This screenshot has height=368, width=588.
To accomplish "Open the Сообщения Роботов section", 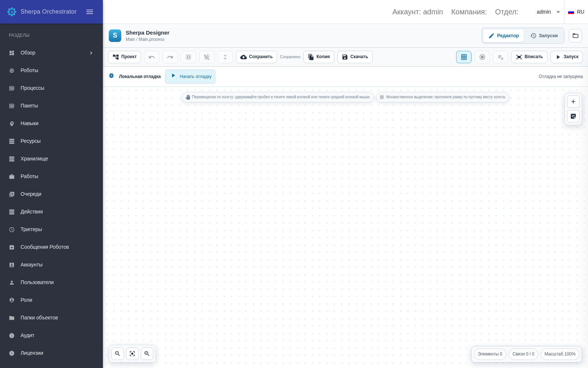I will (x=51, y=247).
